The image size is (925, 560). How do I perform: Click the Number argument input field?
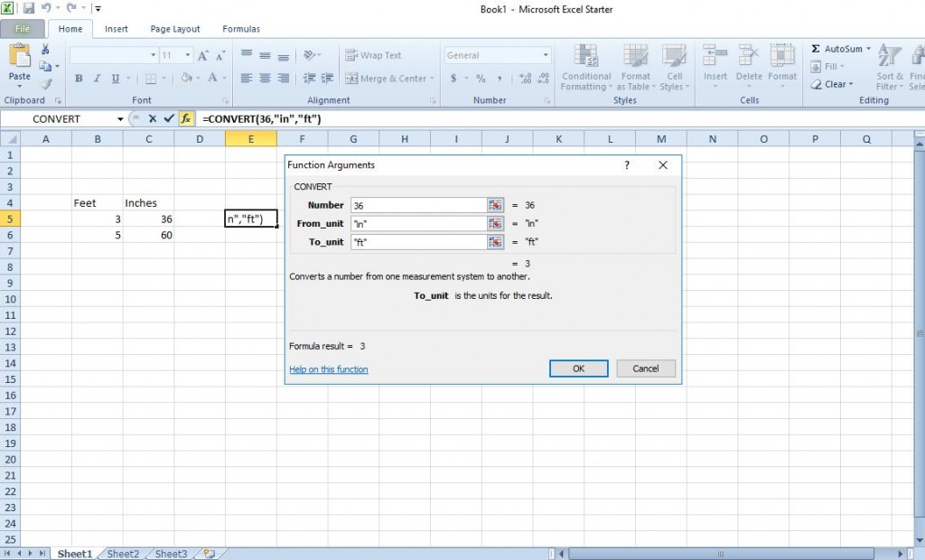419,205
